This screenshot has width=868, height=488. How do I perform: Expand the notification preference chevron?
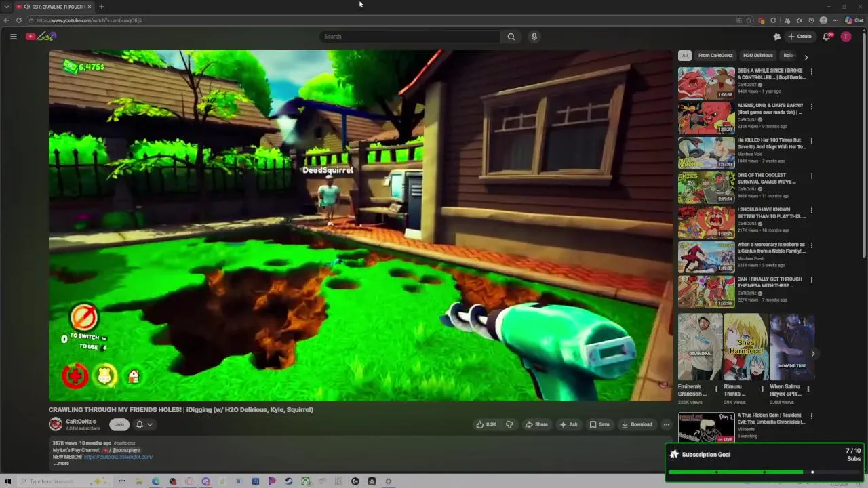(150, 424)
